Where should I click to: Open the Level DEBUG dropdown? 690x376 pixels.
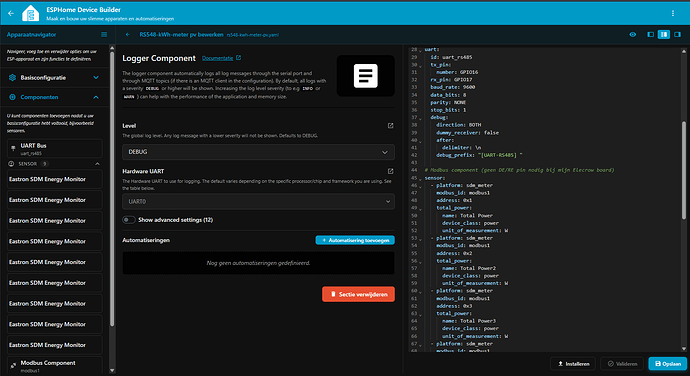click(x=258, y=152)
